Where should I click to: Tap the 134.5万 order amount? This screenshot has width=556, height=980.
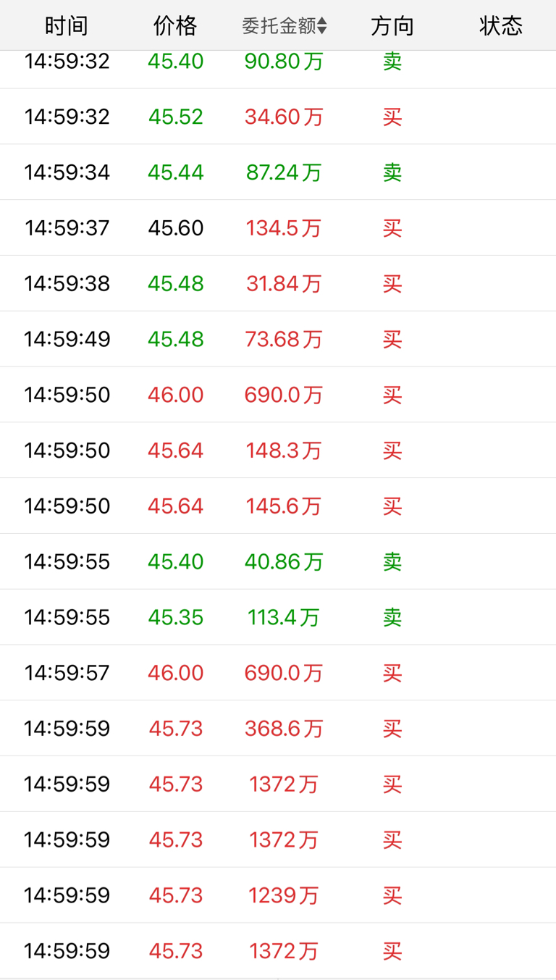pos(283,228)
